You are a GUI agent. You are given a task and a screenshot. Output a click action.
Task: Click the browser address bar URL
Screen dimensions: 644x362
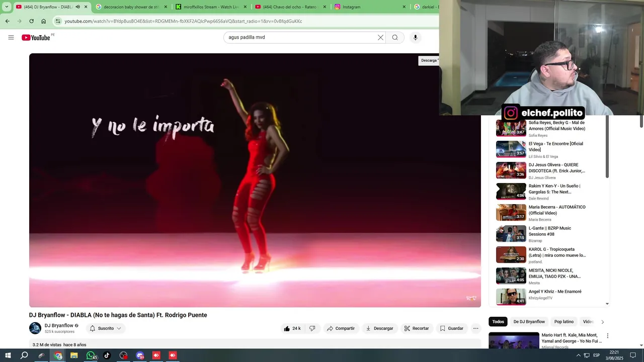point(183,21)
